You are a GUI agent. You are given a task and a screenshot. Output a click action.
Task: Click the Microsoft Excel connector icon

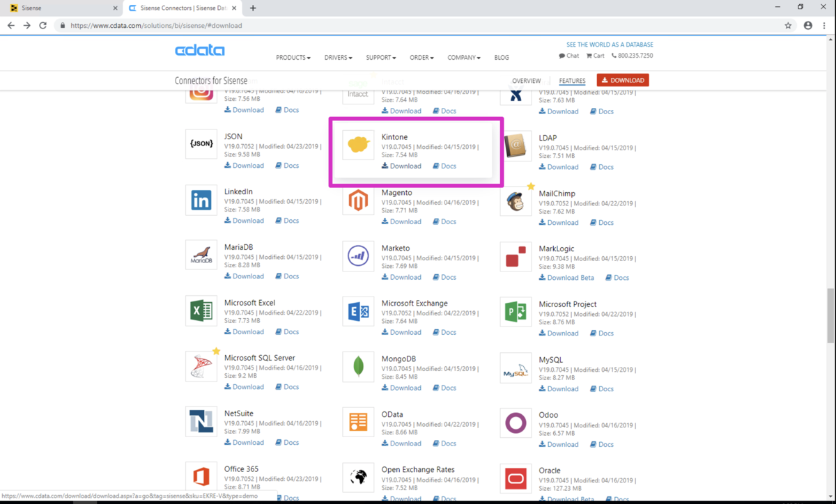click(x=201, y=311)
